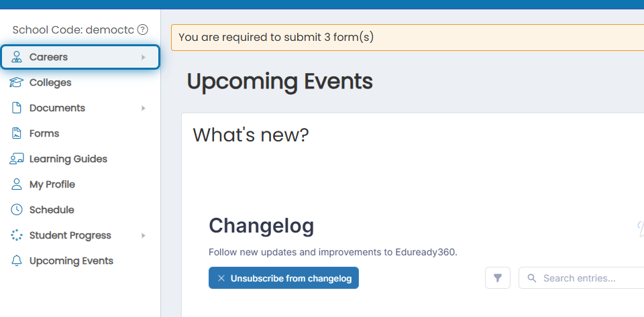
Task: Click Unsubscribe from changelog button
Action: pyautogui.click(x=283, y=278)
